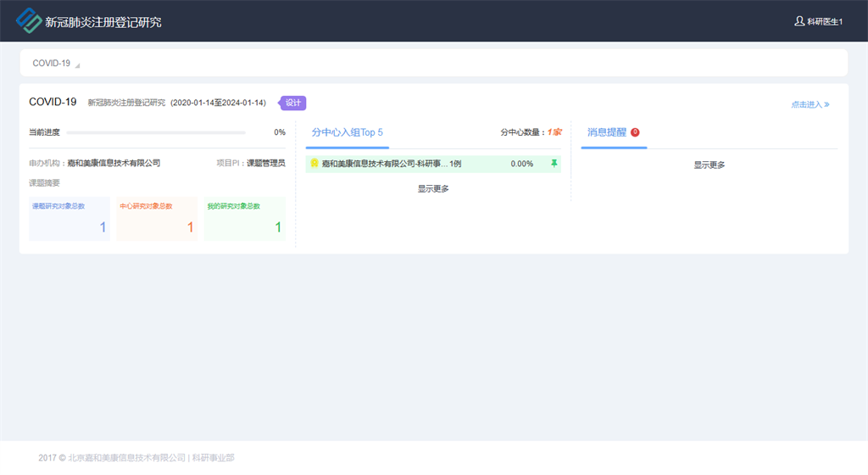Click the 当前进度 progress bar

156,132
